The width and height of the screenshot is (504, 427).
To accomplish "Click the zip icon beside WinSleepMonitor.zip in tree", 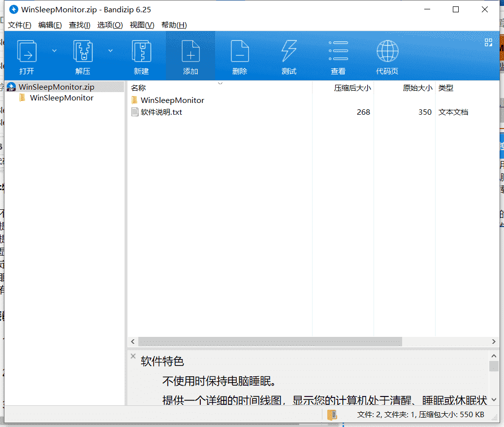I will (x=11, y=87).
